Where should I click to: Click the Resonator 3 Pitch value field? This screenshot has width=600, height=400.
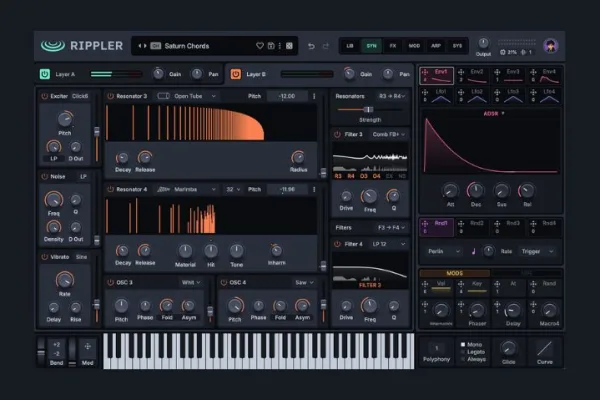(x=287, y=96)
